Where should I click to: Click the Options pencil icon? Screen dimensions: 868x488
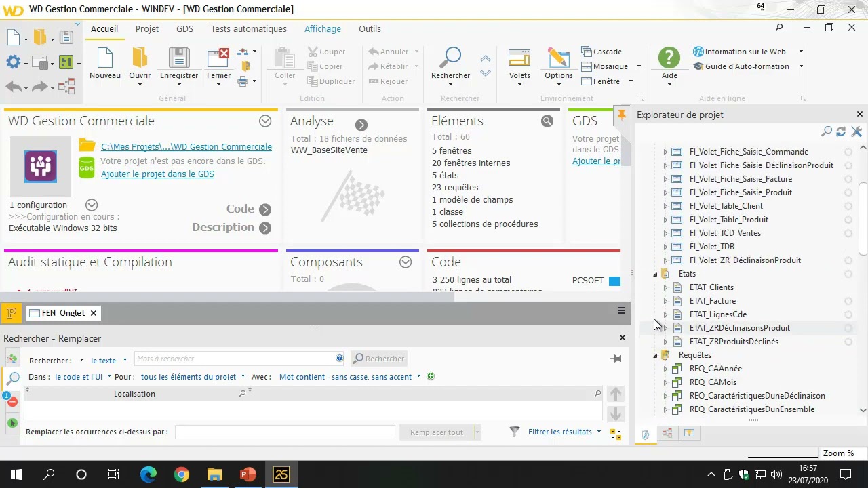click(559, 58)
